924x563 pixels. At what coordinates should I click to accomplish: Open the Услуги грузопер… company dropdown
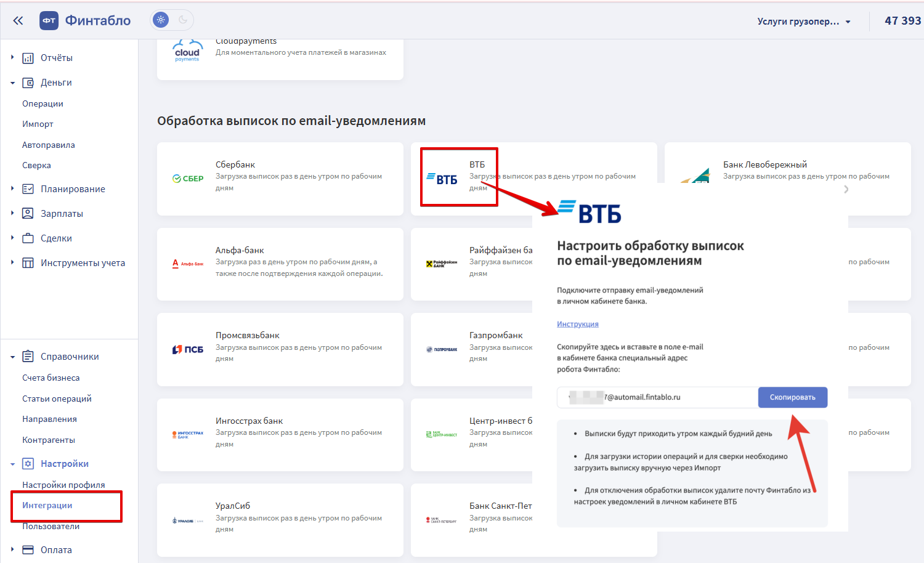pyautogui.click(x=804, y=21)
